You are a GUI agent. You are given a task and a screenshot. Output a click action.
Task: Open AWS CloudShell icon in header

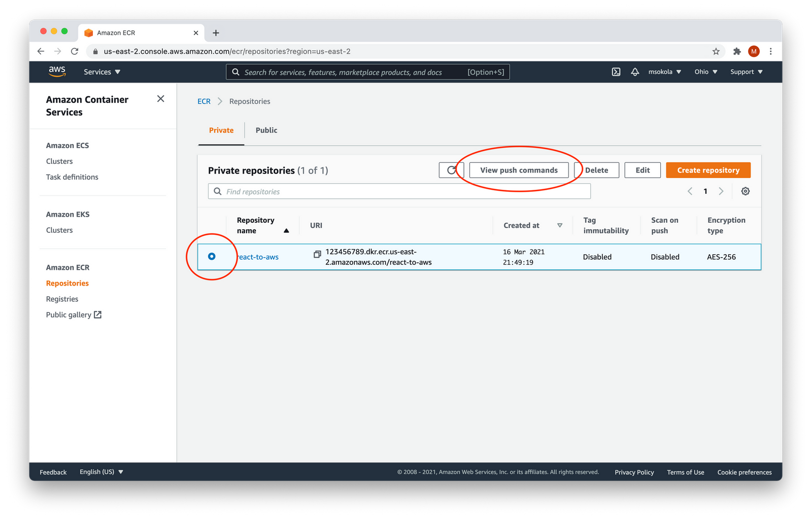click(x=616, y=72)
